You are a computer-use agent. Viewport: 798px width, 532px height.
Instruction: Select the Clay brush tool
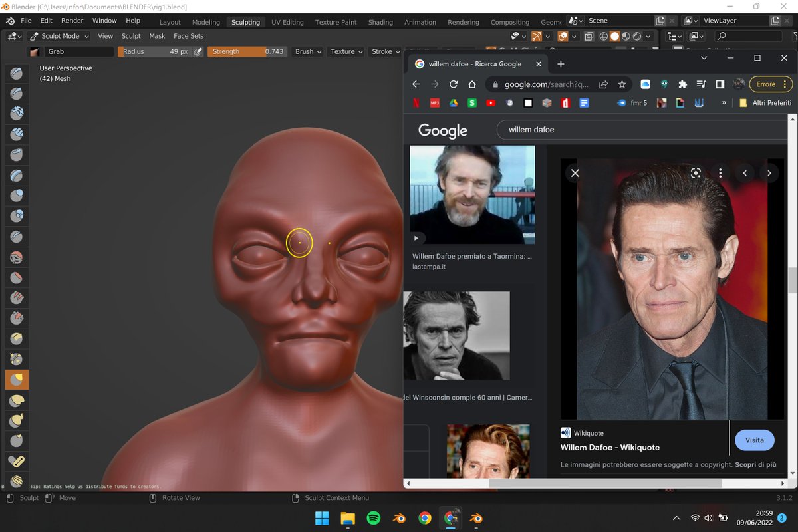point(17,114)
